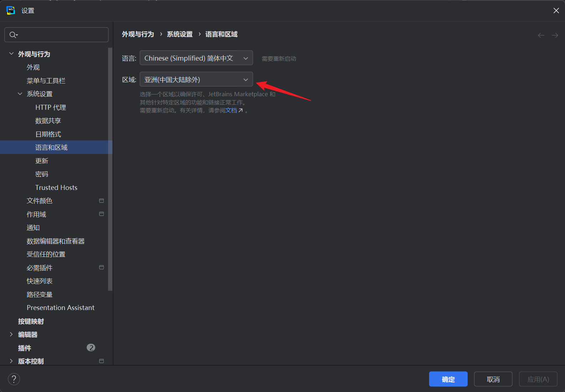565x392 pixels.
Task: Open the 语言 dropdown showing Chinese (Simplified)
Action: 196,58
